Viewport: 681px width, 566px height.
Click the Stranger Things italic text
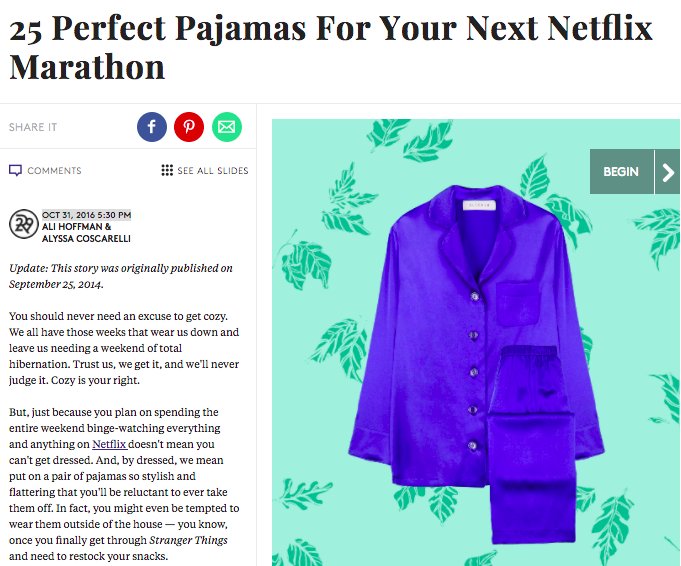point(188,540)
